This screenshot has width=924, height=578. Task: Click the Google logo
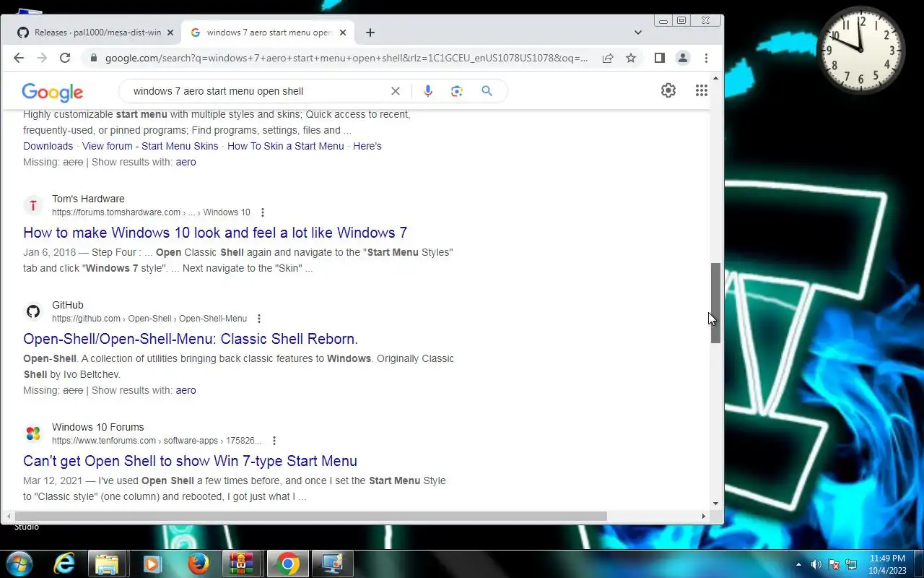click(x=53, y=92)
